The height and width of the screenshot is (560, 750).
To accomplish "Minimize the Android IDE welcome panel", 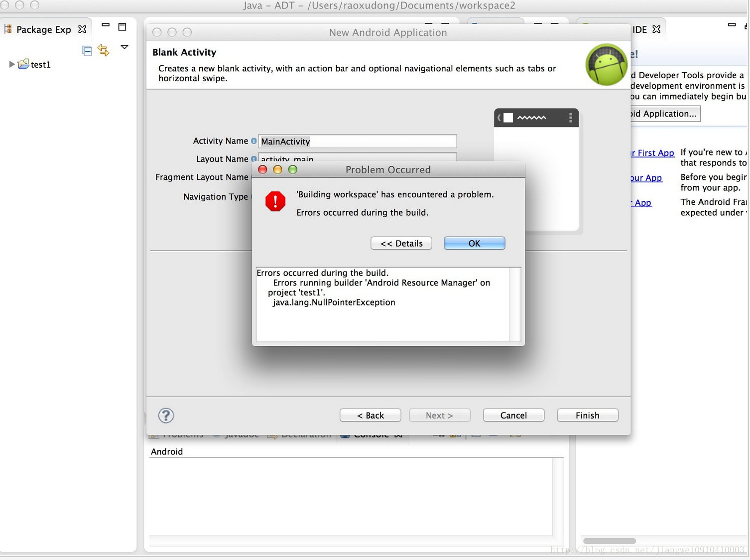I will click(732, 24).
